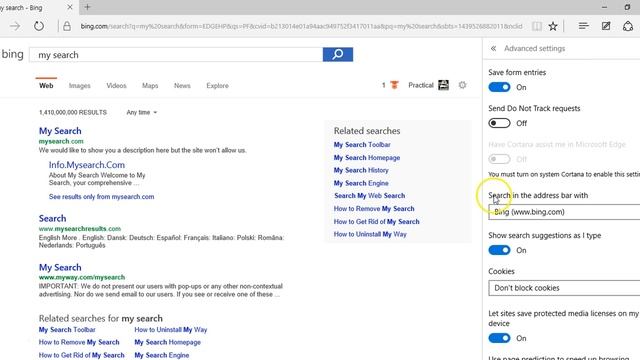640x360 pixels.
Task: Make a web note pen icon
Action: (606, 26)
